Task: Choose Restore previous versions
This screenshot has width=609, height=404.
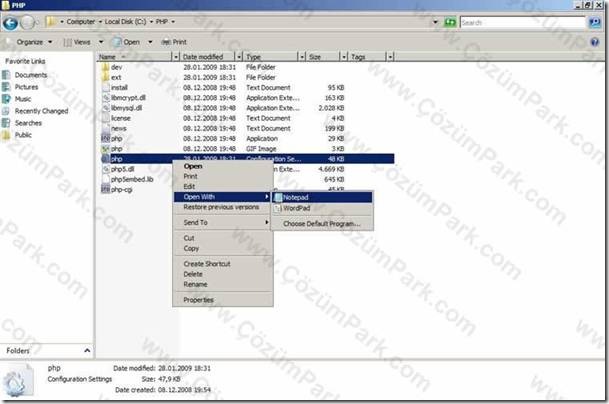Action: click(223, 207)
